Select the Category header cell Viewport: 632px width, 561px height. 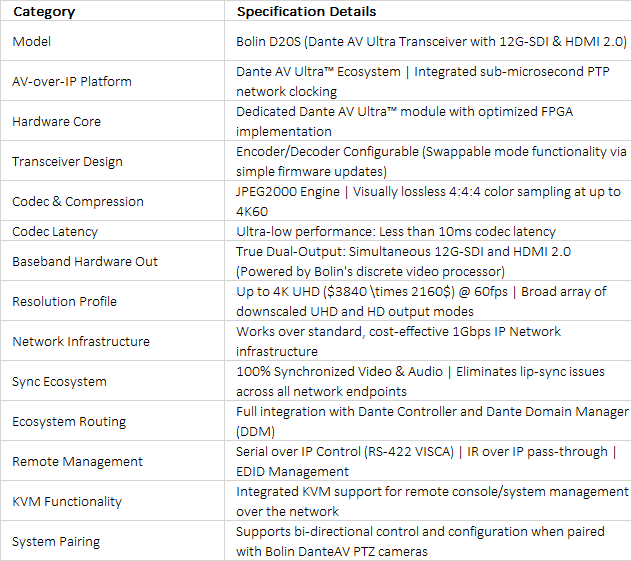112,11
